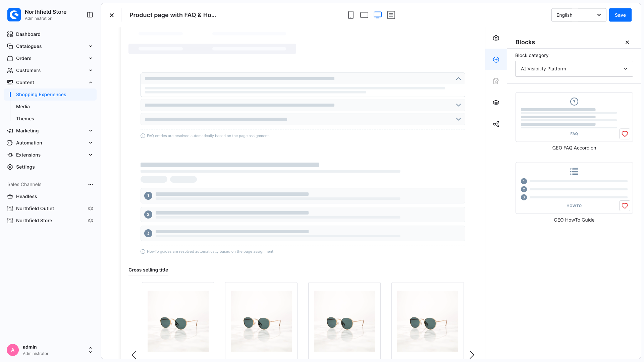
Task: Expand the Marketing menu
Action: [50, 131]
